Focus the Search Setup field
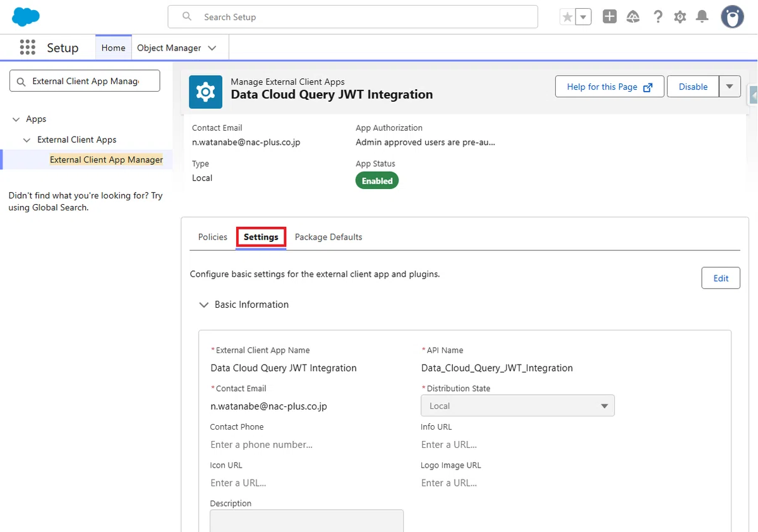758x532 pixels. point(352,17)
